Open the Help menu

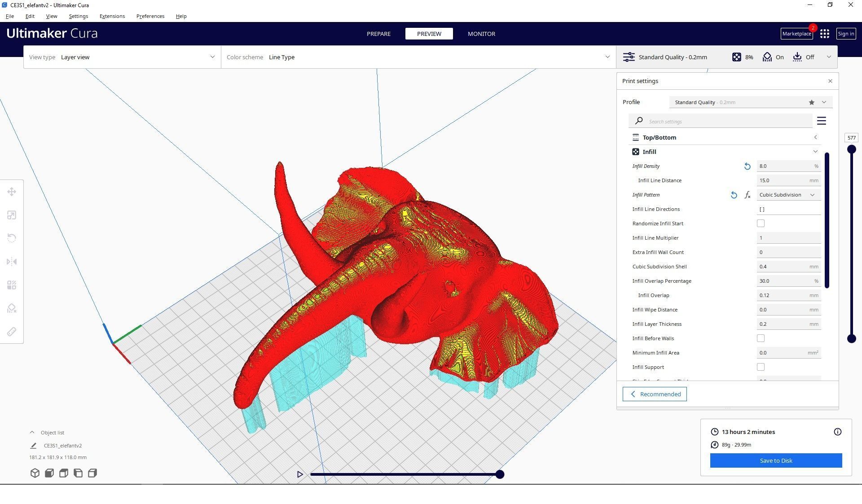pos(181,16)
